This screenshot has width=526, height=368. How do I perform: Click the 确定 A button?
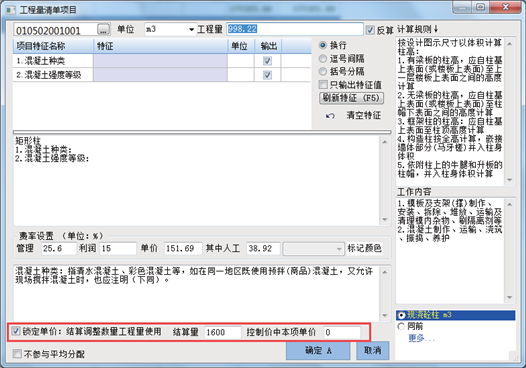318,351
